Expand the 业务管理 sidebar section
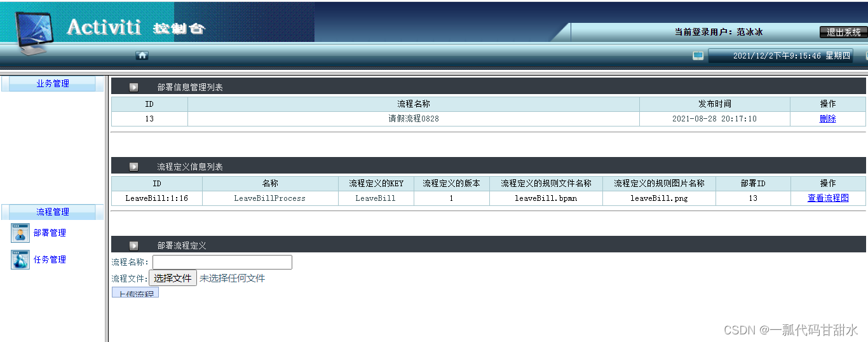 tap(53, 83)
